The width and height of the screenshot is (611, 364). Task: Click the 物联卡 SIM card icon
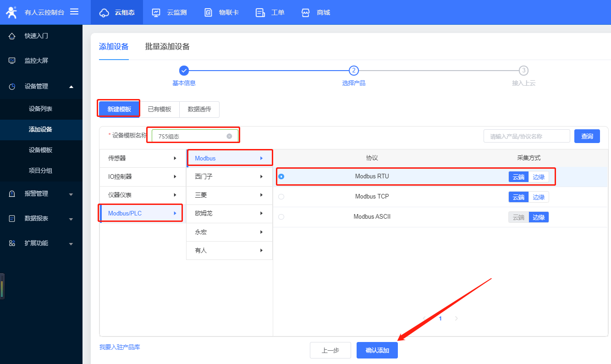coord(209,12)
